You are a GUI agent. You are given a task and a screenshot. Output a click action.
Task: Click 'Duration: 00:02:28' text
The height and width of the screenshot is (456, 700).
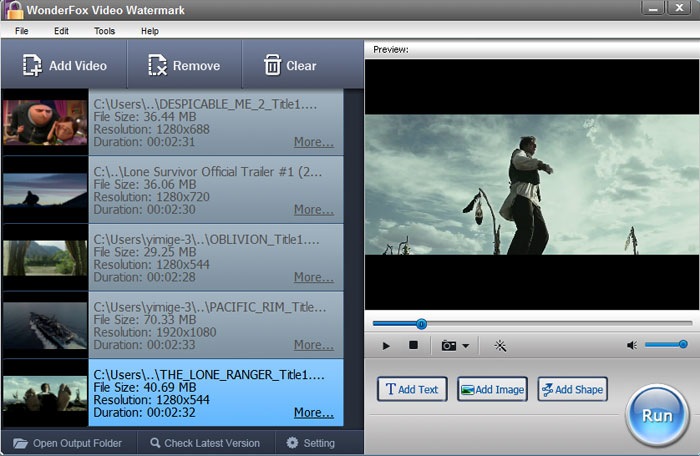coord(144,277)
